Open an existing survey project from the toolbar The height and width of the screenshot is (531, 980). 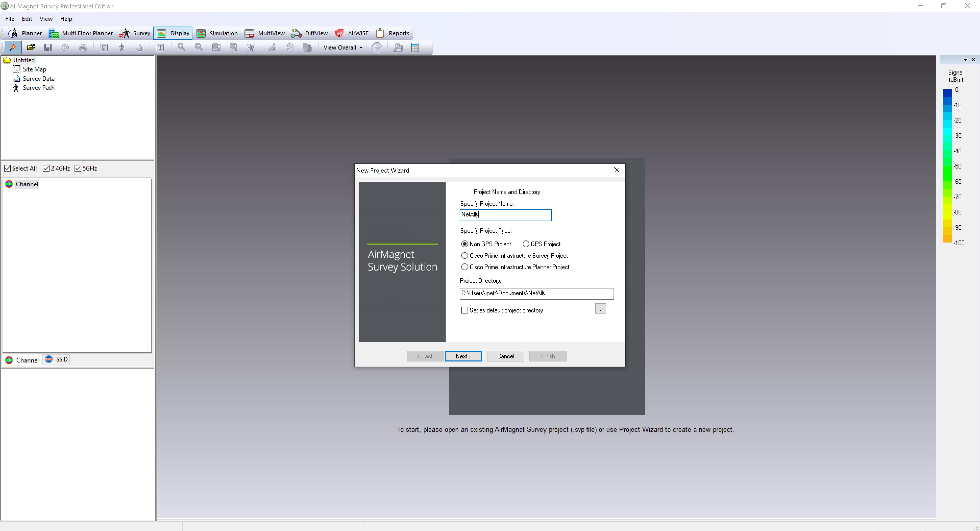pyautogui.click(x=31, y=47)
